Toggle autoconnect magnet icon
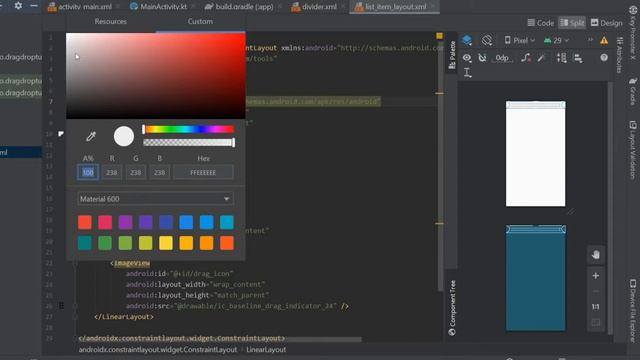The image size is (640, 360). (482, 58)
